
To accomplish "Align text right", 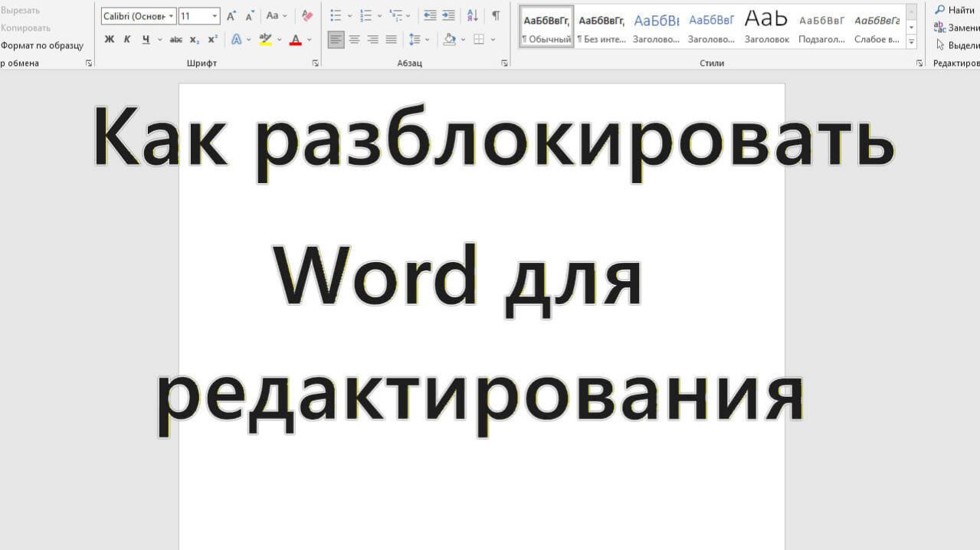I will pyautogui.click(x=373, y=39).
